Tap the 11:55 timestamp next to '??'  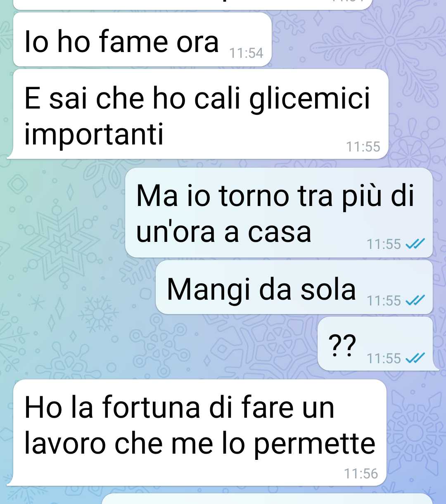384,358
